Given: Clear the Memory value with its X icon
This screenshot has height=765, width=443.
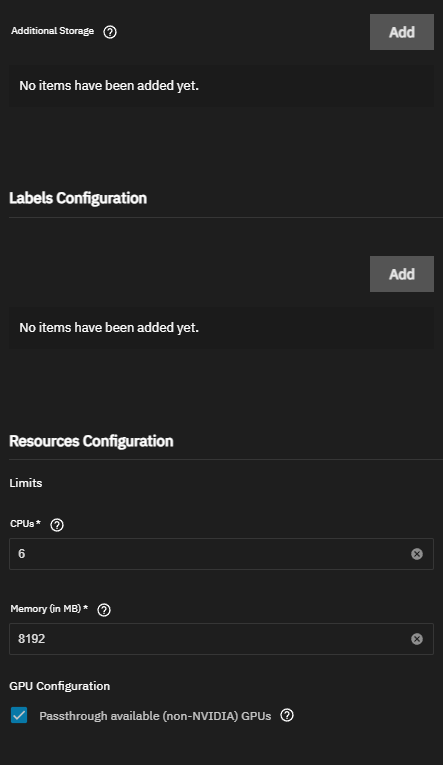Looking at the screenshot, I should [417, 639].
